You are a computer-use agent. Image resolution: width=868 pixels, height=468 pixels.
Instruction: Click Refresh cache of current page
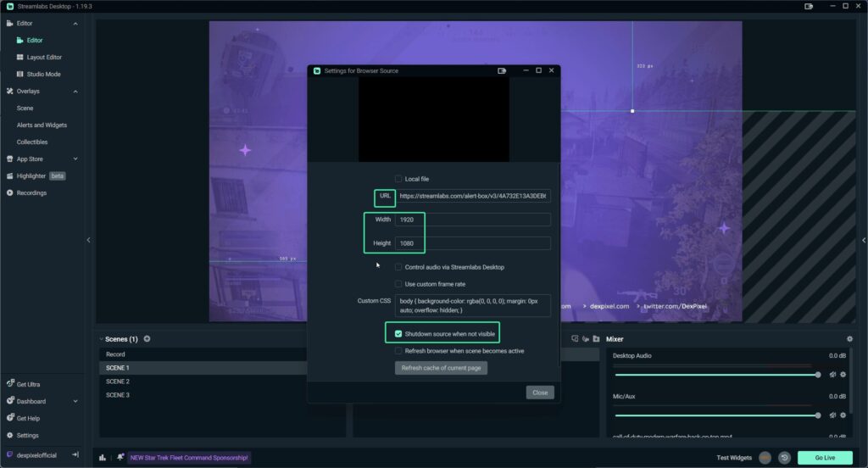(x=441, y=368)
